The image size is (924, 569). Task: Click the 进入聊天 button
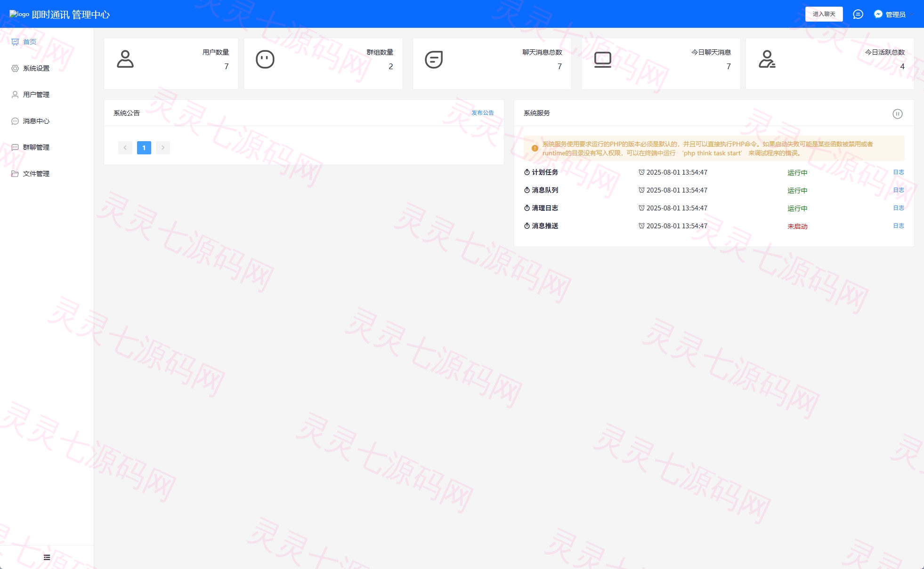(824, 14)
